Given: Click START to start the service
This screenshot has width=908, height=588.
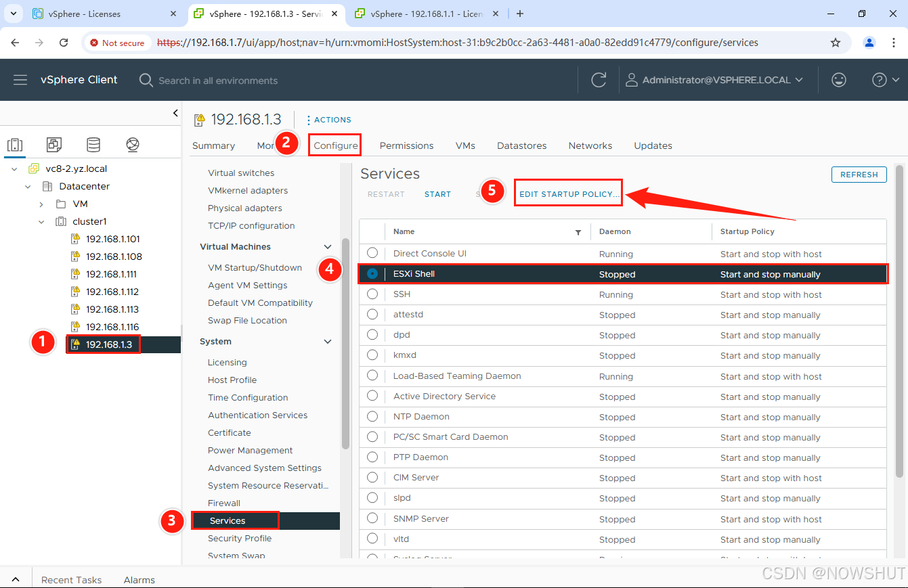Looking at the screenshot, I should point(437,194).
